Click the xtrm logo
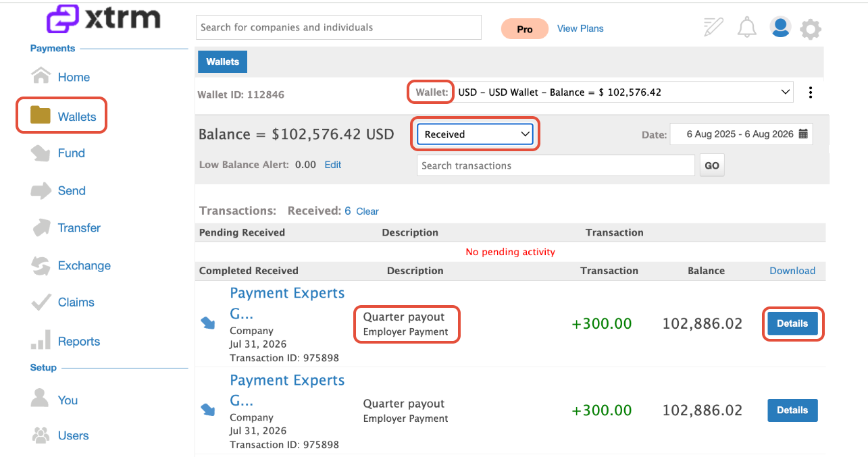Viewport: 868px width, 457px height. (x=103, y=18)
